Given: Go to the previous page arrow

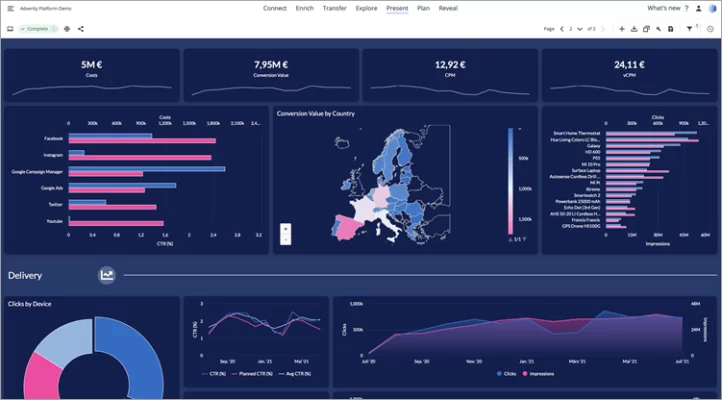Looking at the screenshot, I should [x=561, y=29].
